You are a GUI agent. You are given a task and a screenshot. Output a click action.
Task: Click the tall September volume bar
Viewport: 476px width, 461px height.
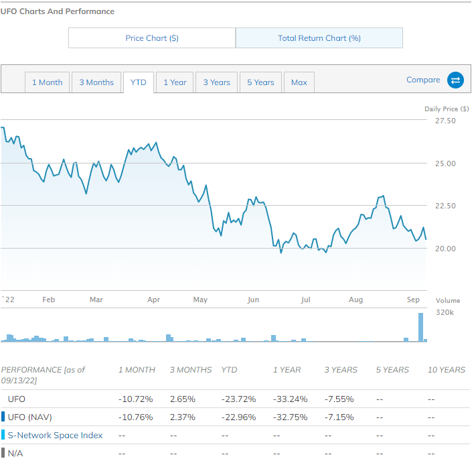(420, 327)
